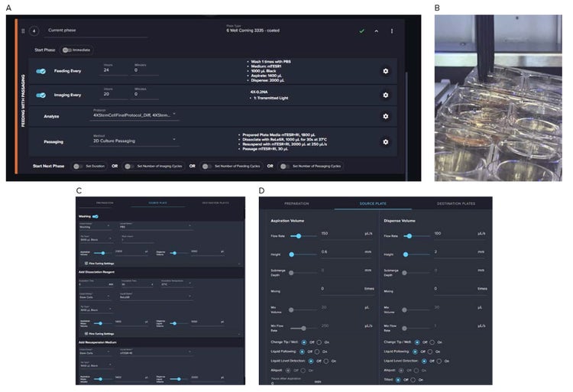
Task: Click the phase number 4 circle badge
Action: click(x=34, y=31)
